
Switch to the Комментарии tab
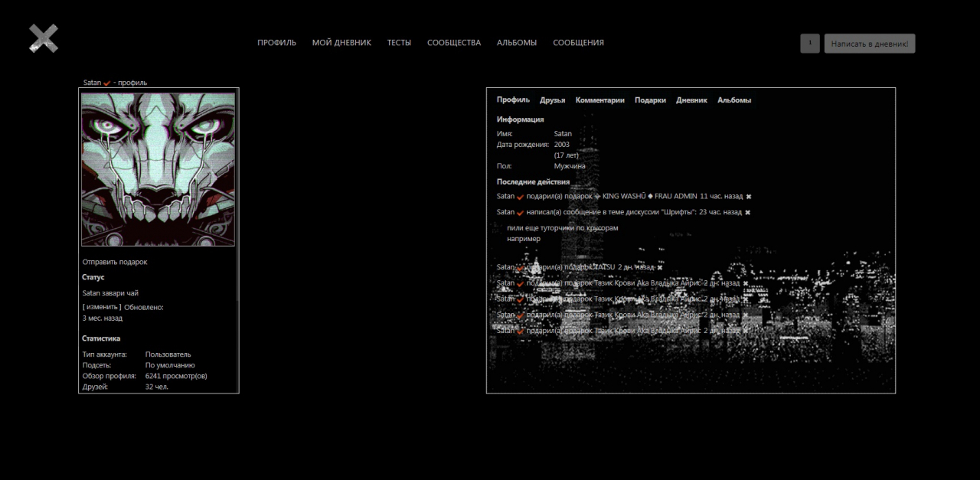pos(599,100)
